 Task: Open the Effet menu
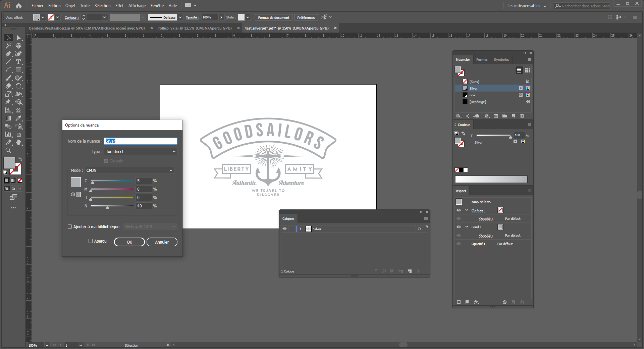[119, 6]
